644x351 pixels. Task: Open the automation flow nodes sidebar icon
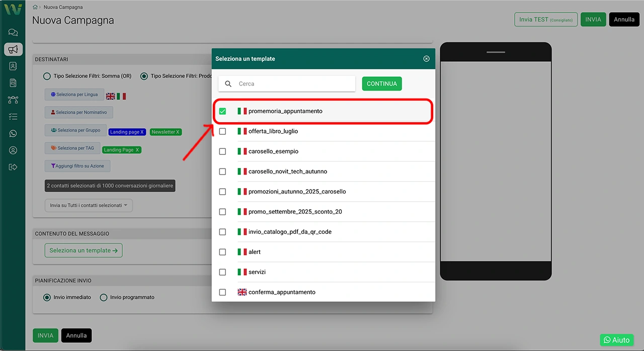tap(13, 100)
